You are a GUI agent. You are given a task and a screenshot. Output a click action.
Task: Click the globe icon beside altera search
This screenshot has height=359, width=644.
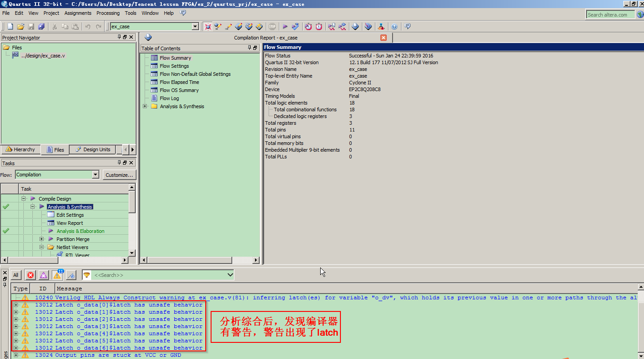[x=640, y=15]
